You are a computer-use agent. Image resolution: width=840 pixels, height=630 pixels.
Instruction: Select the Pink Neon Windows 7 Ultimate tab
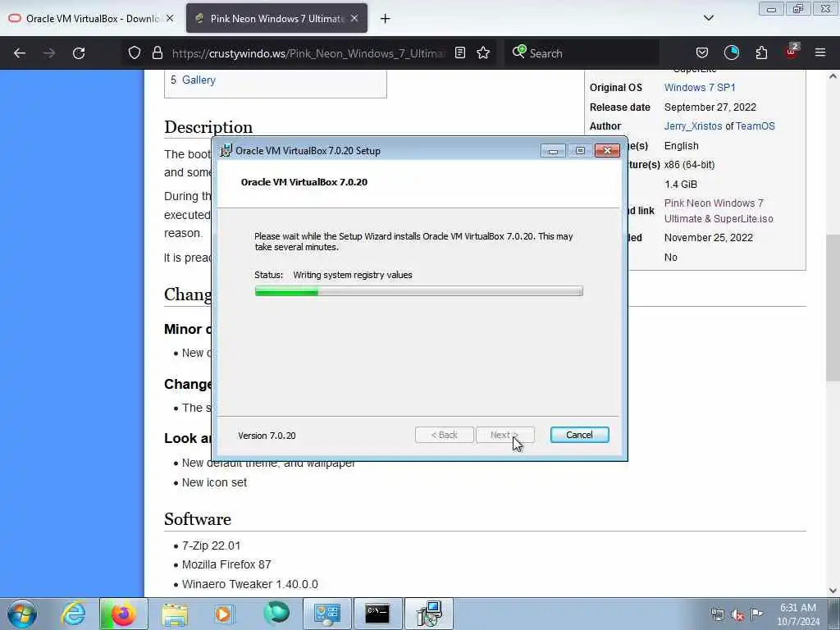276,18
